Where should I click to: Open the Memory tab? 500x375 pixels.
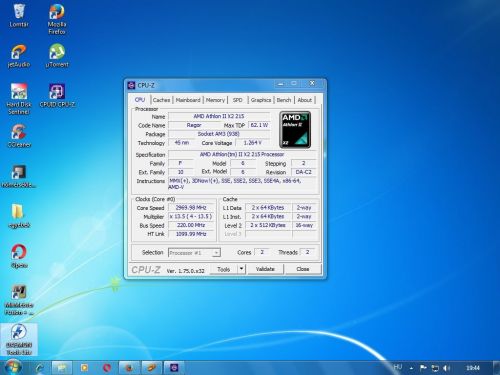(x=215, y=100)
